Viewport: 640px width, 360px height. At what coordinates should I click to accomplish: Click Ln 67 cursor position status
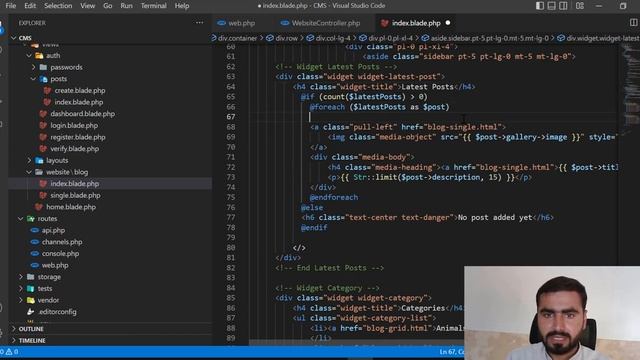pyautogui.click(x=451, y=352)
